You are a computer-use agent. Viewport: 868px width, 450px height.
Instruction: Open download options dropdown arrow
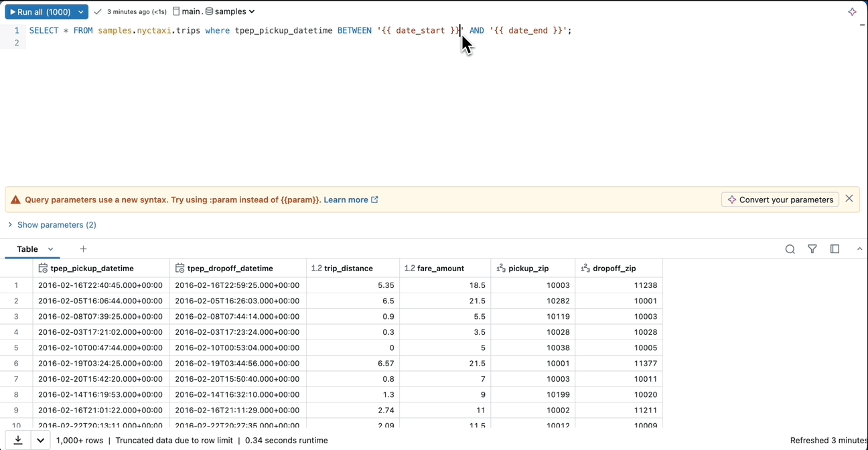click(x=40, y=440)
